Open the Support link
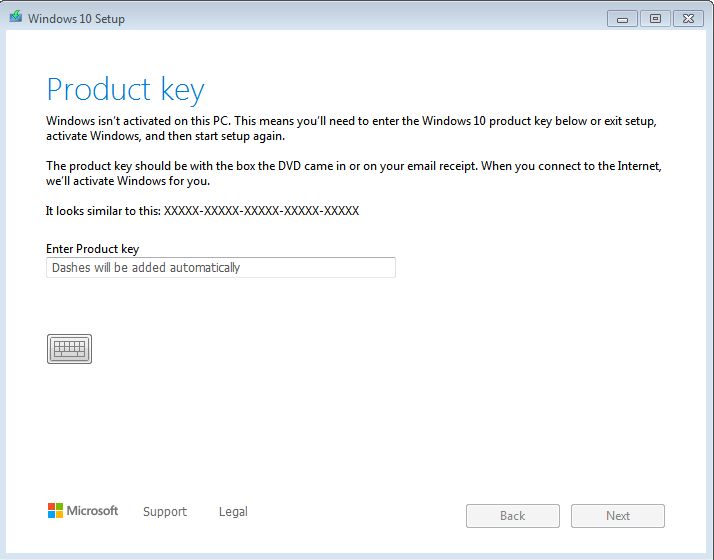 click(x=165, y=512)
